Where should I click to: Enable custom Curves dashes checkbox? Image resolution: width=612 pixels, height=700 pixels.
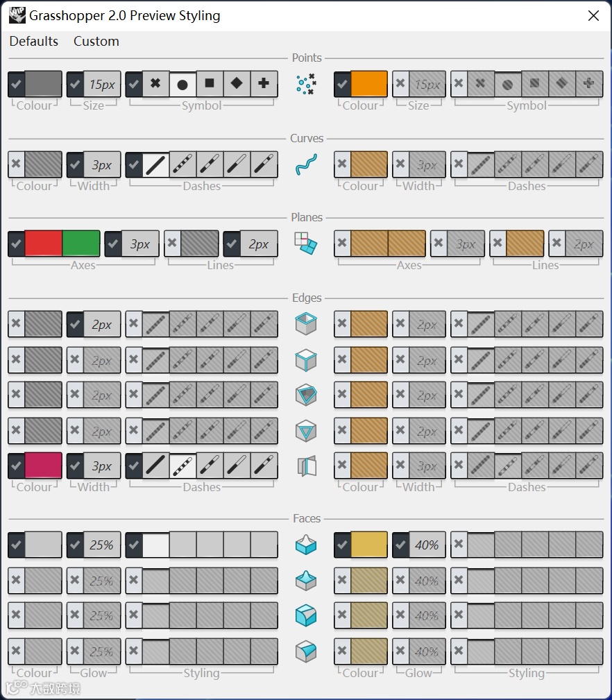click(x=459, y=164)
